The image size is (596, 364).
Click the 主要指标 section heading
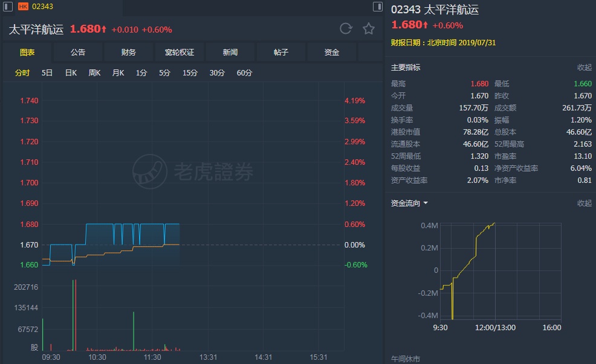[x=406, y=68]
